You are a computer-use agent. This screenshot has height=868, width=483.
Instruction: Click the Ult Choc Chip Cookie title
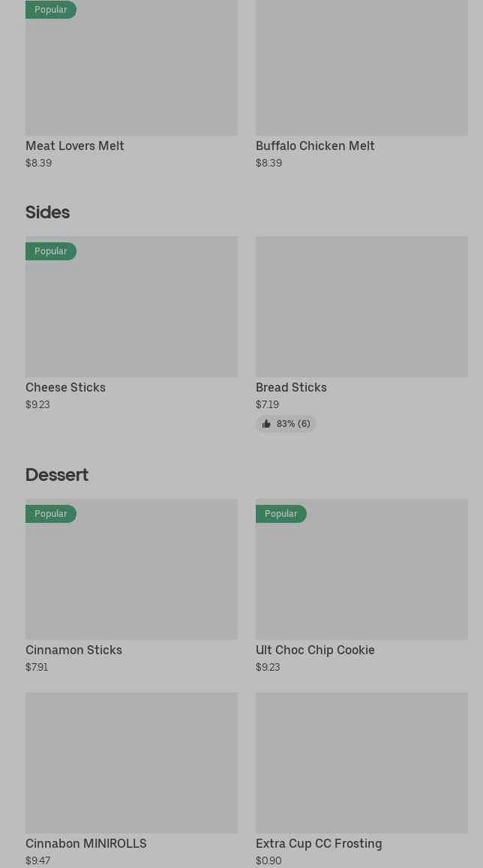(315, 650)
